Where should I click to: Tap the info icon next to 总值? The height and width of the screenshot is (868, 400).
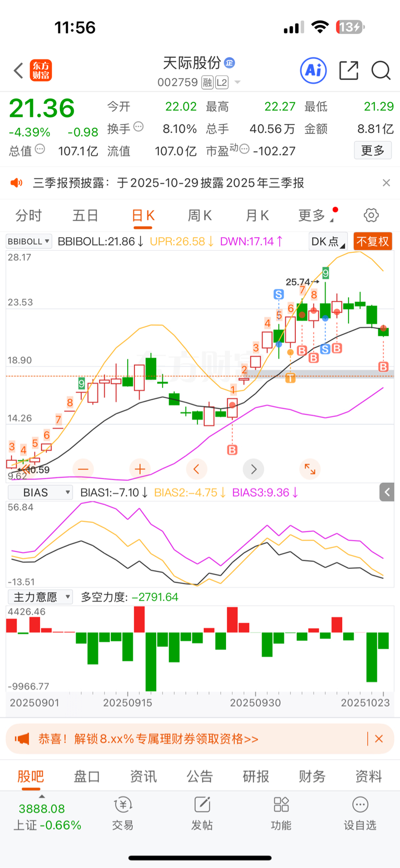(40, 149)
